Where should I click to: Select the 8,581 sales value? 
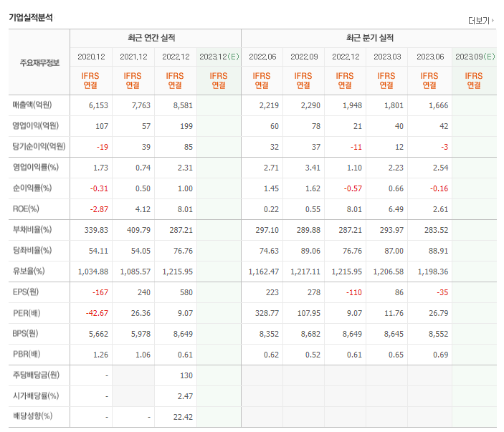183,105
